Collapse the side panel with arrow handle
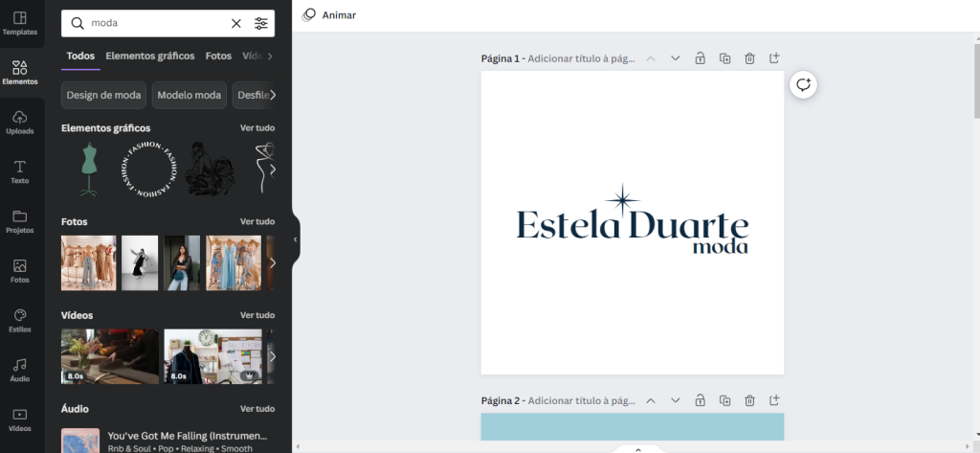 (x=295, y=239)
